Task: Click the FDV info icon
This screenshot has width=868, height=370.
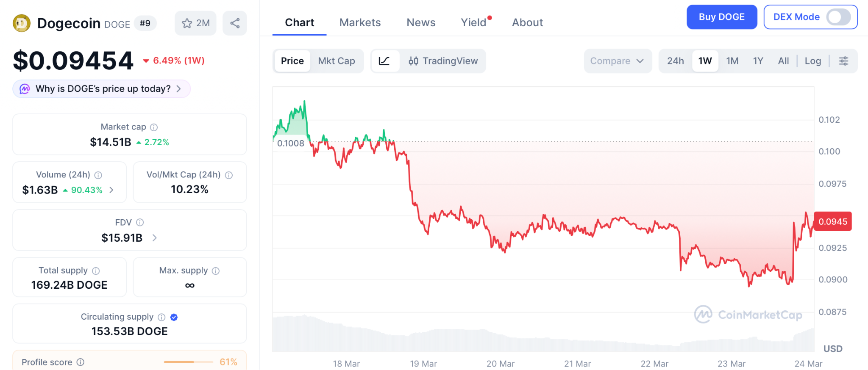Action: coord(140,222)
